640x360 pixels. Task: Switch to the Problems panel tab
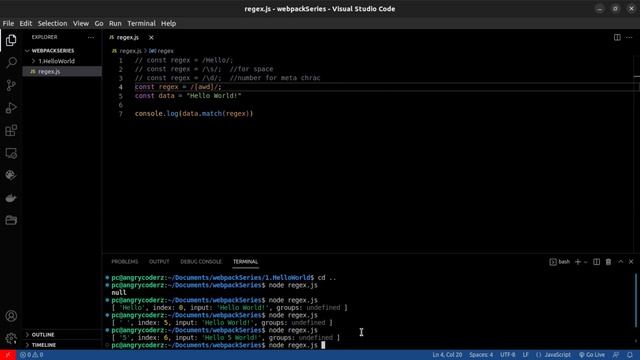point(124,262)
